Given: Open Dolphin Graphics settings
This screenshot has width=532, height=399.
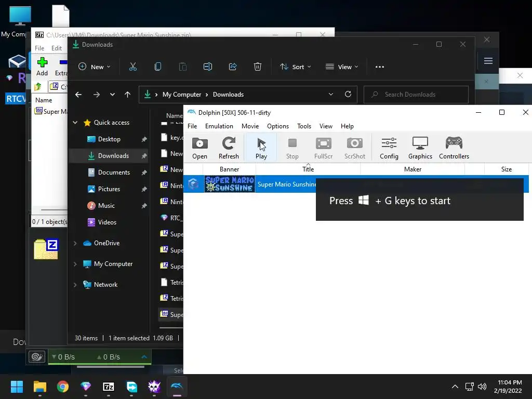Looking at the screenshot, I should click(x=420, y=148).
